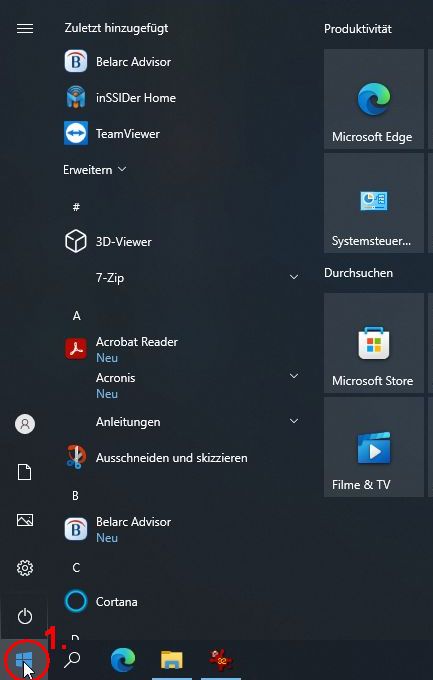Click the C section letter header
The height and width of the screenshot is (680, 433).
(x=76, y=568)
